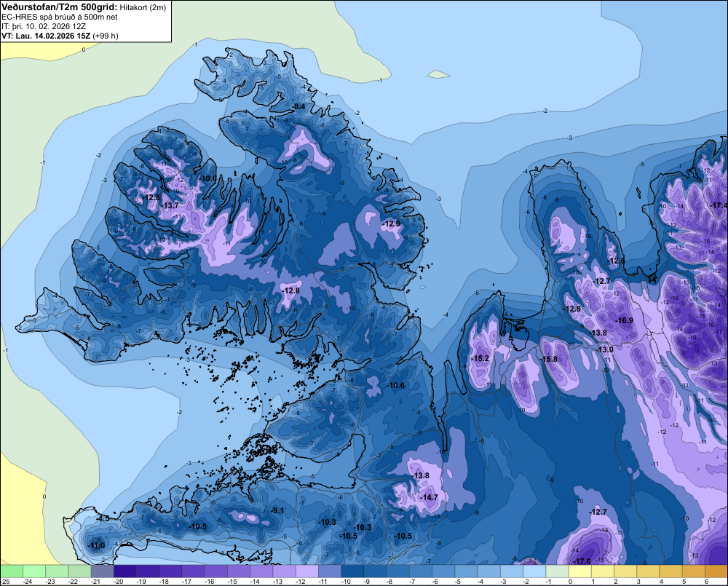Screen dimensions: 728x586
Task: Click the '-8.4' temperature label
Action: pyautogui.click(x=298, y=107)
